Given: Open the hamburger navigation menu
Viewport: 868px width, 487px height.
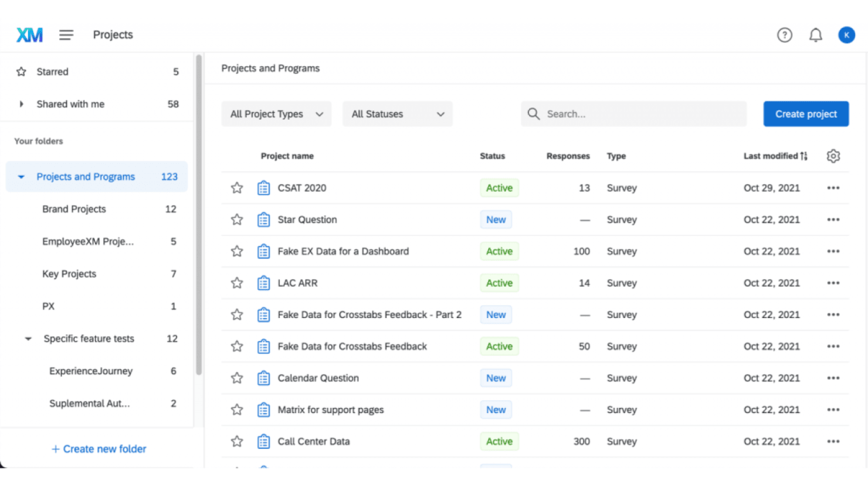Looking at the screenshot, I should coord(66,34).
